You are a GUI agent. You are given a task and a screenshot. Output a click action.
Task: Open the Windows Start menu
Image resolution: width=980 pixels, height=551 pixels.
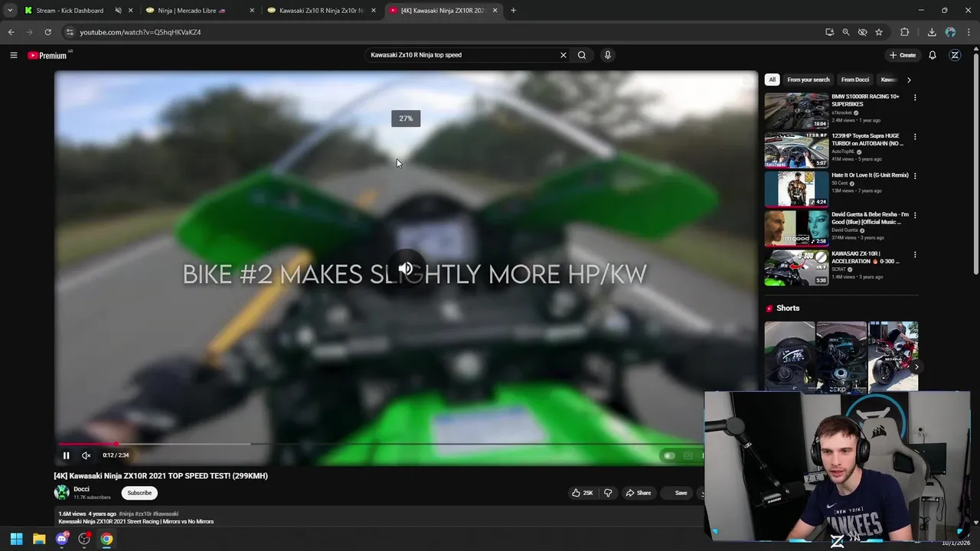pyautogui.click(x=16, y=539)
